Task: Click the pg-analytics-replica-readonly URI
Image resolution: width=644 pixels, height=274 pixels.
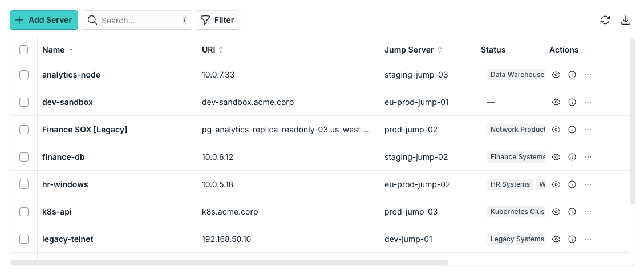Action: 286,130
